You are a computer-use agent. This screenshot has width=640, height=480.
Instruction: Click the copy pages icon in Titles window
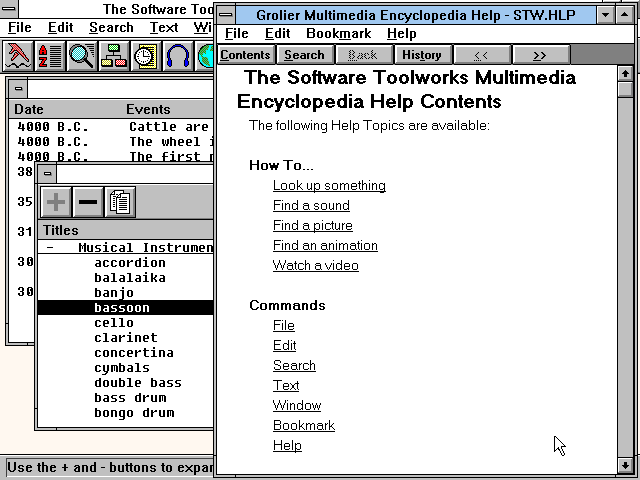pos(120,202)
